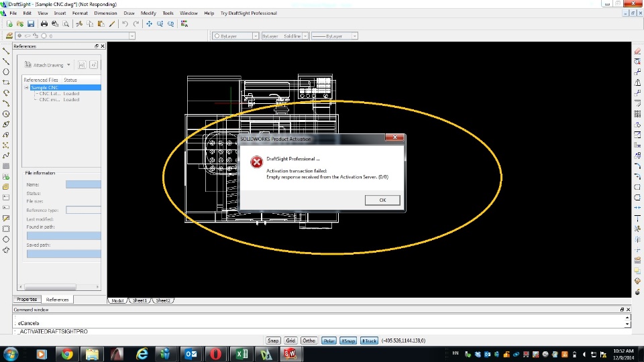Click the New drawing icon
The height and width of the screenshot is (362, 644).
click(9, 24)
